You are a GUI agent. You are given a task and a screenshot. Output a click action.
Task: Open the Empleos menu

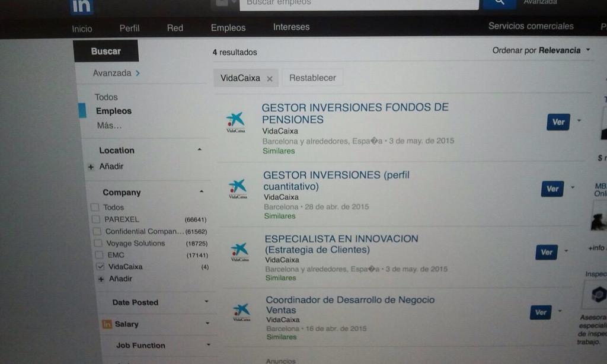pos(228,28)
